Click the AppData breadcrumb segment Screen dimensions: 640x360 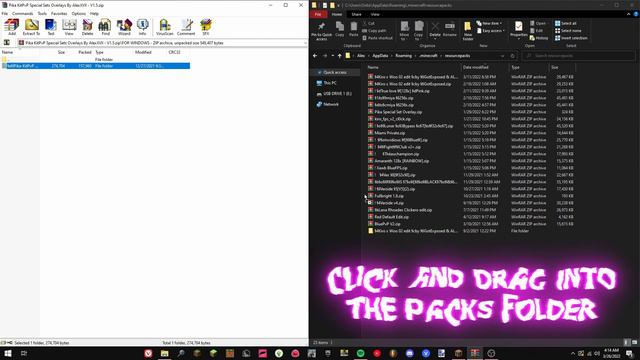(x=380, y=56)
